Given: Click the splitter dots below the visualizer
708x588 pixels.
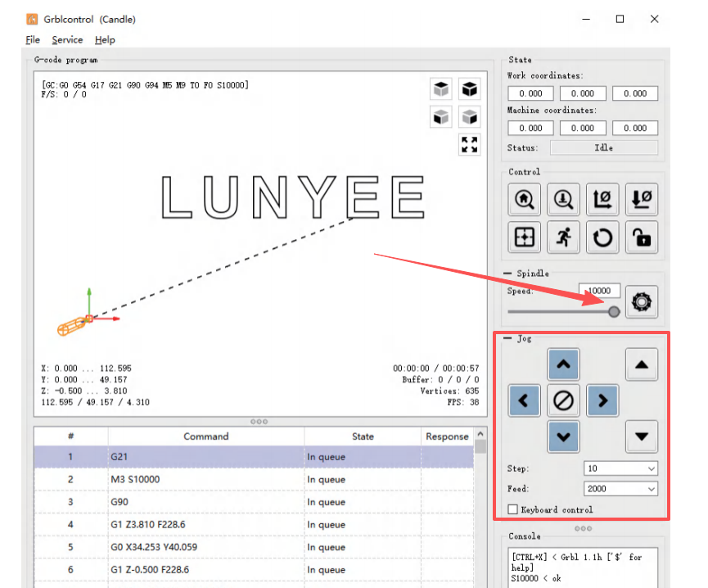Looking at the screenshot, I should 259,422.
